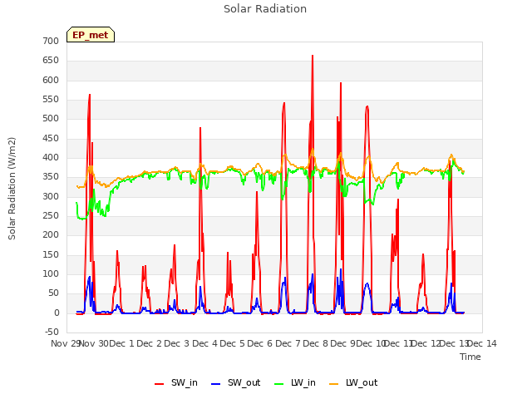Click the Dec 6 x-axis label
The image size is (532, 399).
(260, 343)
